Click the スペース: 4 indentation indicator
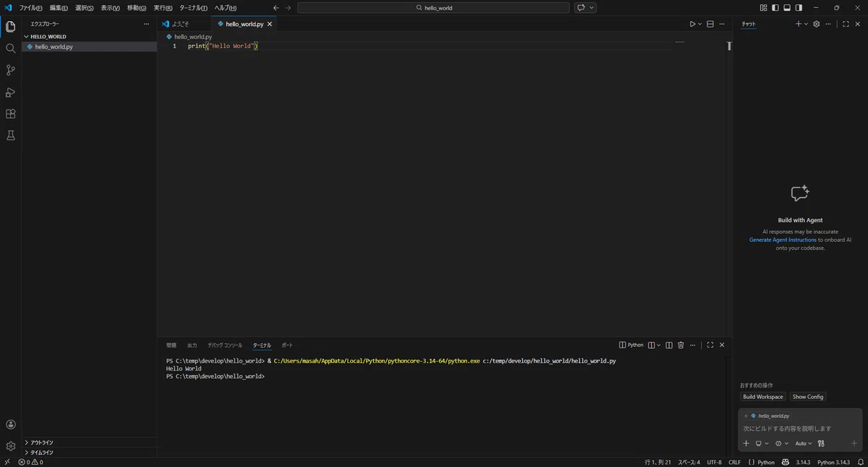 point(689,462)
